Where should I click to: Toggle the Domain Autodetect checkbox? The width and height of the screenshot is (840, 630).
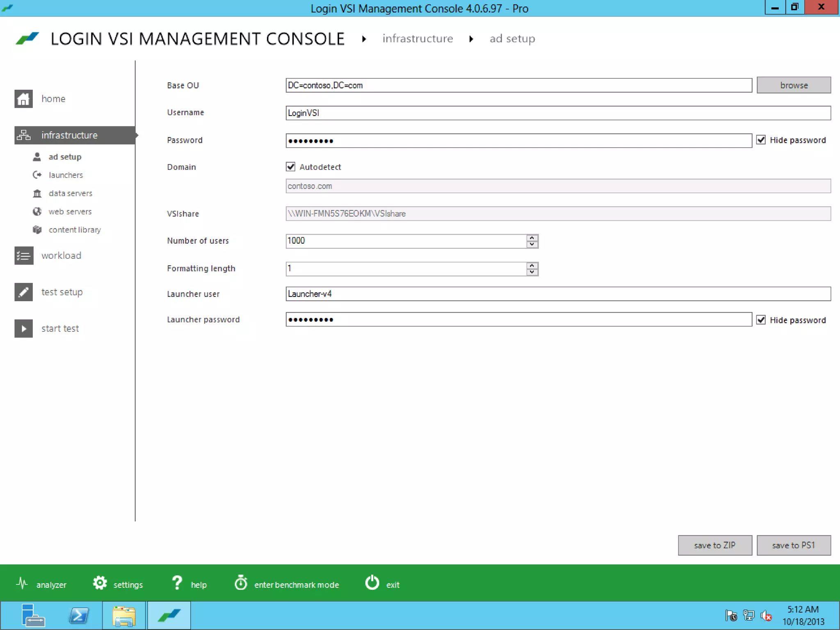pos(290,167)
